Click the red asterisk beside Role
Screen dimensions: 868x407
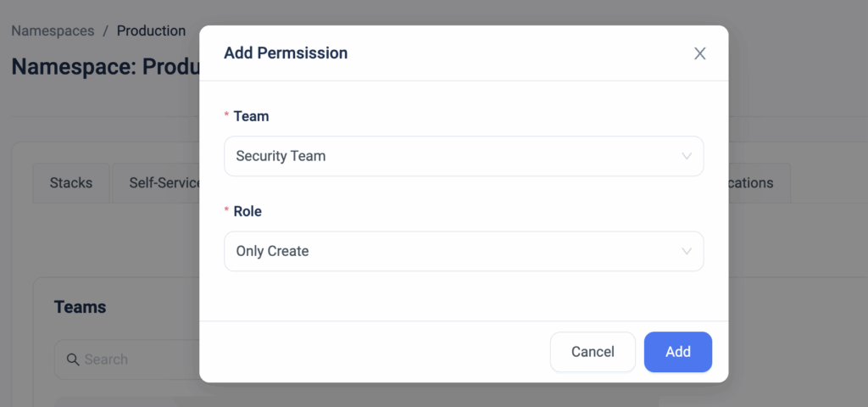pos(226,210)
